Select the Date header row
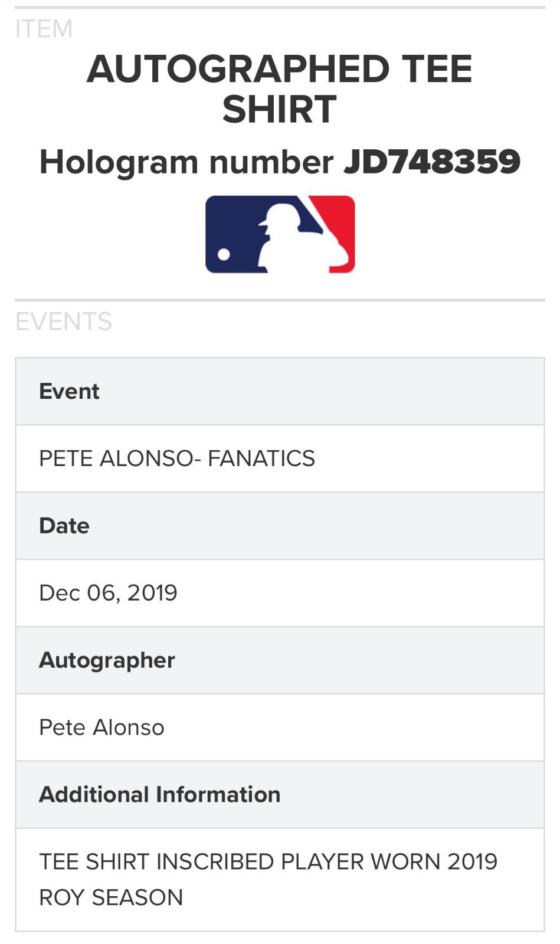 coord(280,526)
